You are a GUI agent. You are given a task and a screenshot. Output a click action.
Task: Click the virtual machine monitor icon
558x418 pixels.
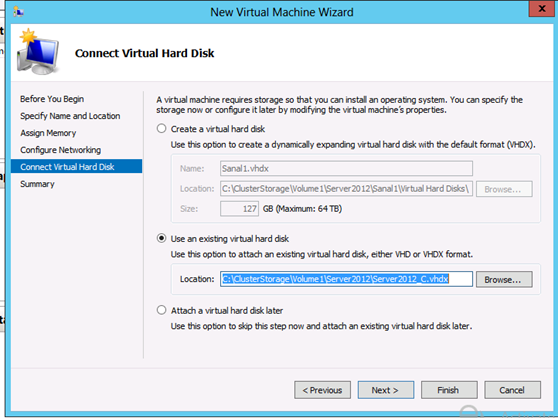tap(38, 52)
